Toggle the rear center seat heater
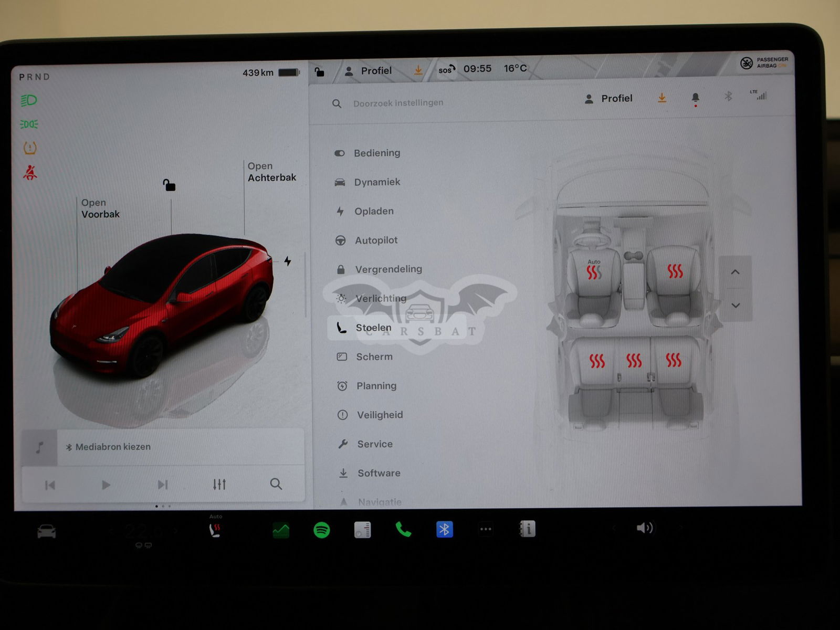This screenshot has width=840, height=630. (634, 360)
